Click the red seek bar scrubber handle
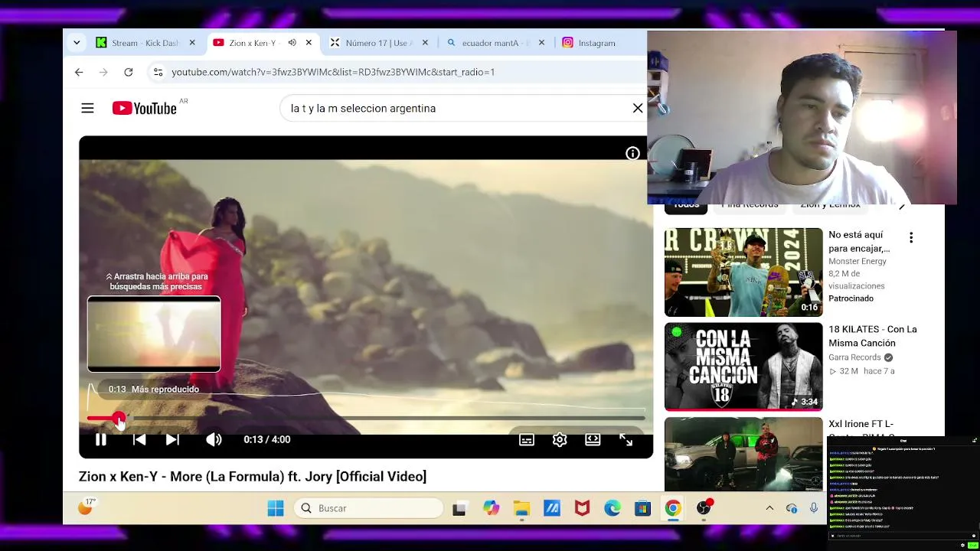This screenshot has height=551, width=980. pos(119,419)
